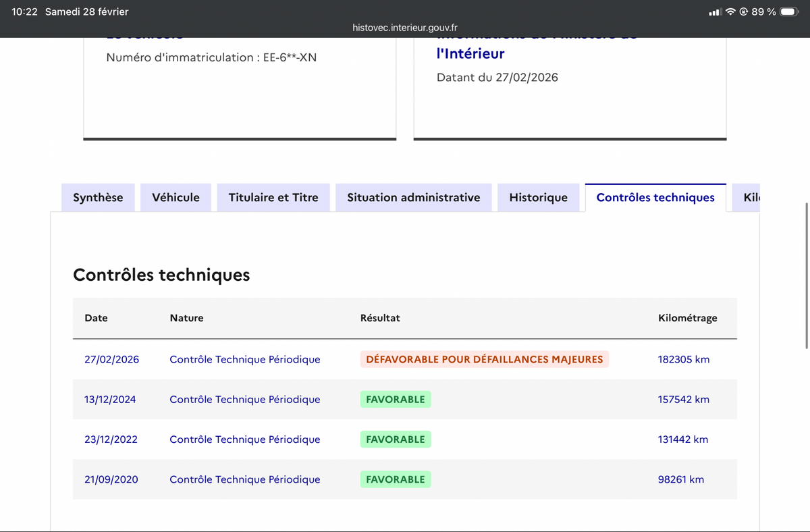The height and width of the screenshot is (532, 810).
Task: Tap the histovec.interieur.gouv.fr address bar
Action: pyautogui.click(x=405, y=28)
